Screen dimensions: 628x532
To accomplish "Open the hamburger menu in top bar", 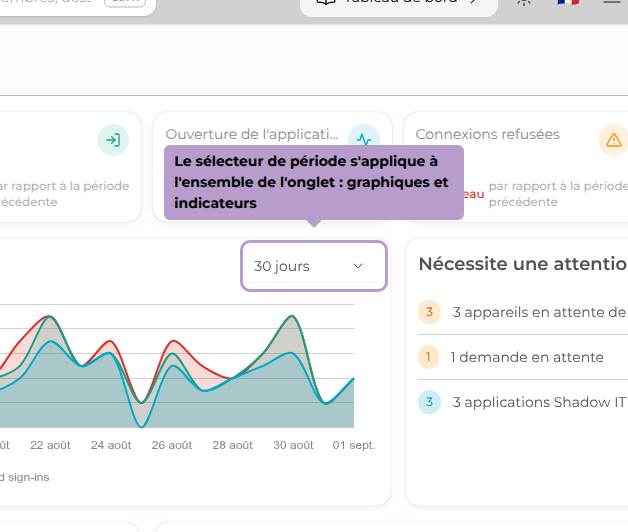I will [x=613, y=2].
